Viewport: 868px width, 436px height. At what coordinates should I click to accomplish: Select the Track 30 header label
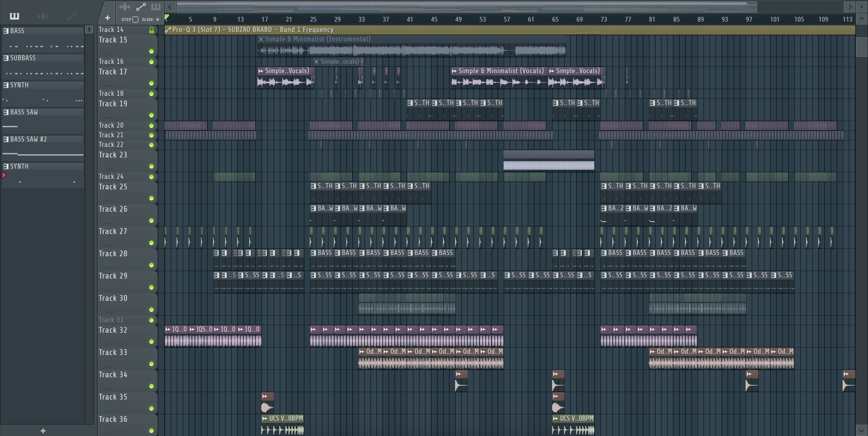coord(113,298)
